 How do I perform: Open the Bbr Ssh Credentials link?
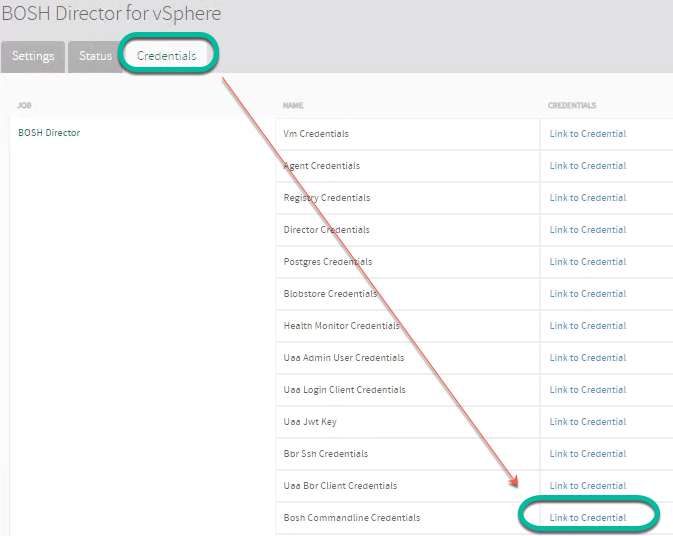click(587, 454)
